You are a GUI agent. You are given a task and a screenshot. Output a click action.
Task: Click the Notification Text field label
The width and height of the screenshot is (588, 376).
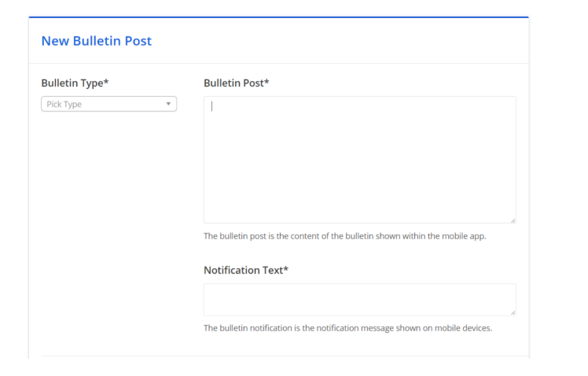click(x=243, y=270)
